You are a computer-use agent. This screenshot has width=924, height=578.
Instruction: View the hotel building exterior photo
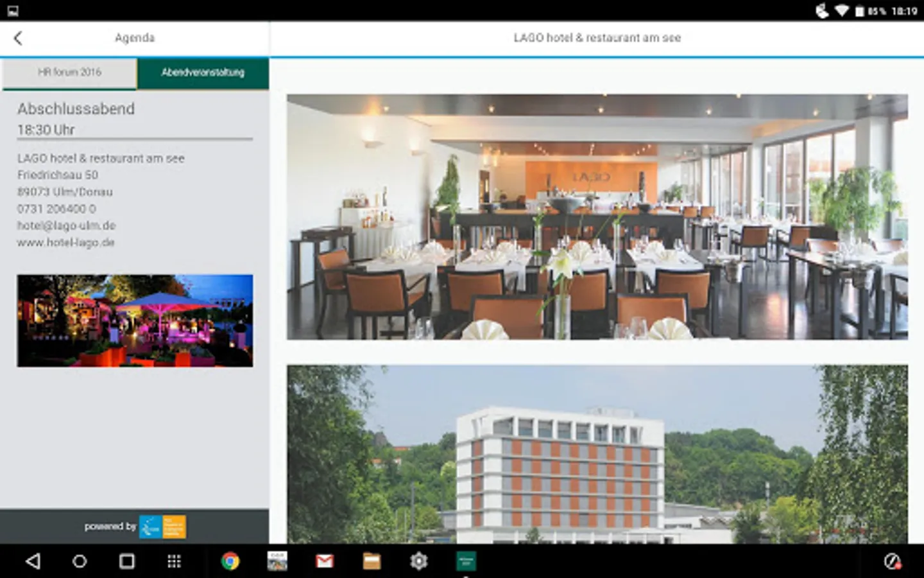point(597,454)
